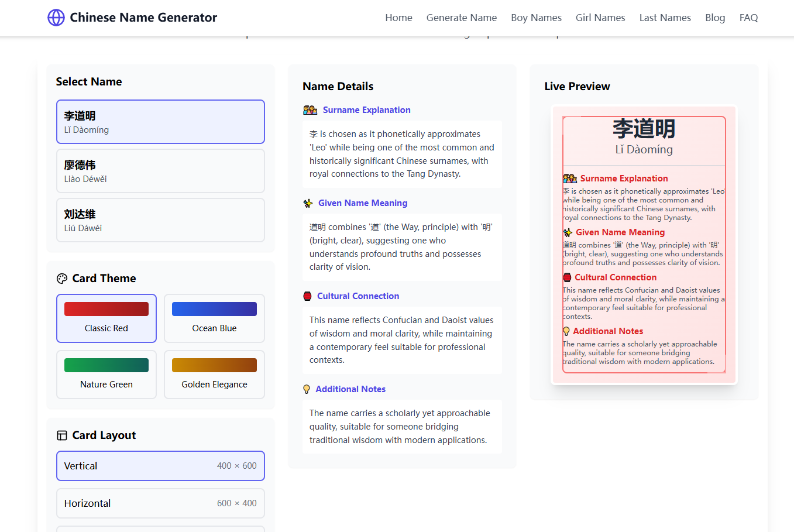Switch card layout to Horizontal
The width and height of the screenshot is (794, 532).
pos(160,503)
